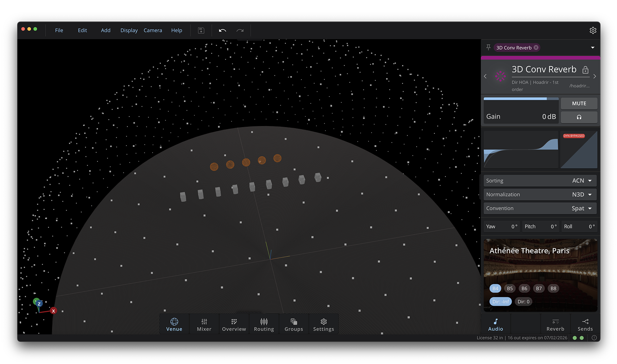Image resolution: width=617 pixels, height=364 pixels.
Task: Open the Camera menu
Action: 153,30
